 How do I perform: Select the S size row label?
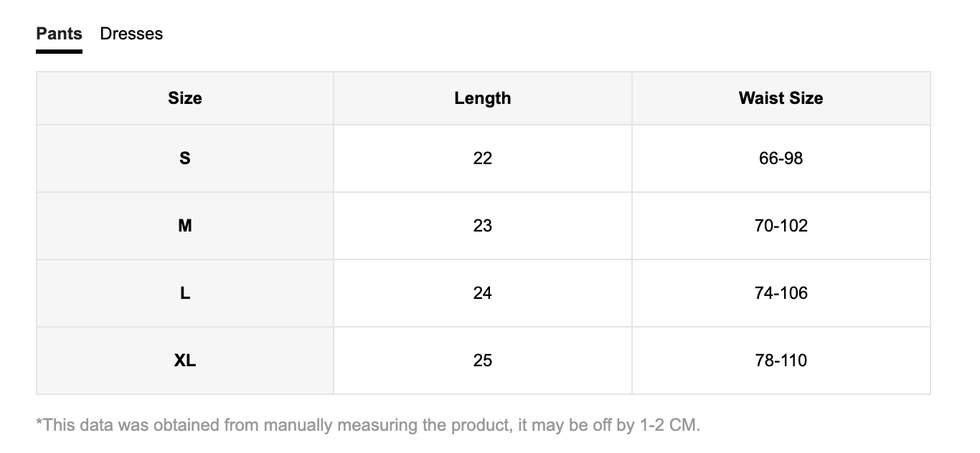[x=185, y=158]
